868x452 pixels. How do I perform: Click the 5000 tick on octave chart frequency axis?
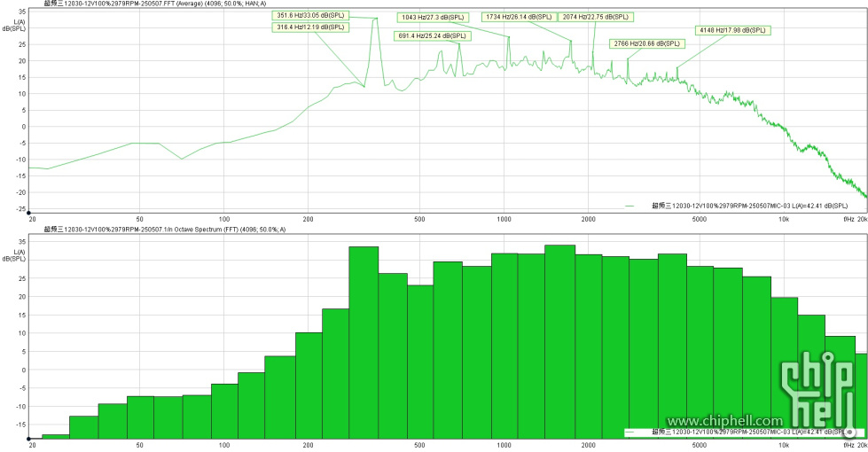click(700, 446)
